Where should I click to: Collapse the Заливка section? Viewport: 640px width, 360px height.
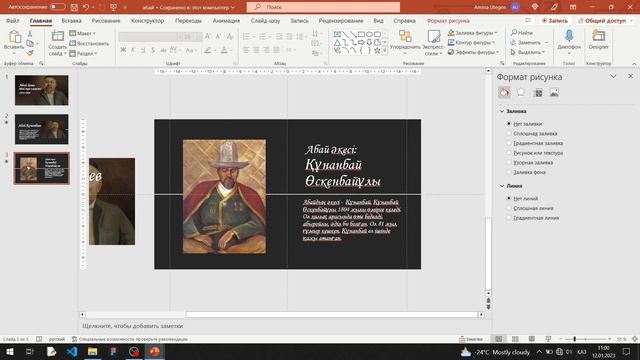pyautogui.click(x=502, y=111)
